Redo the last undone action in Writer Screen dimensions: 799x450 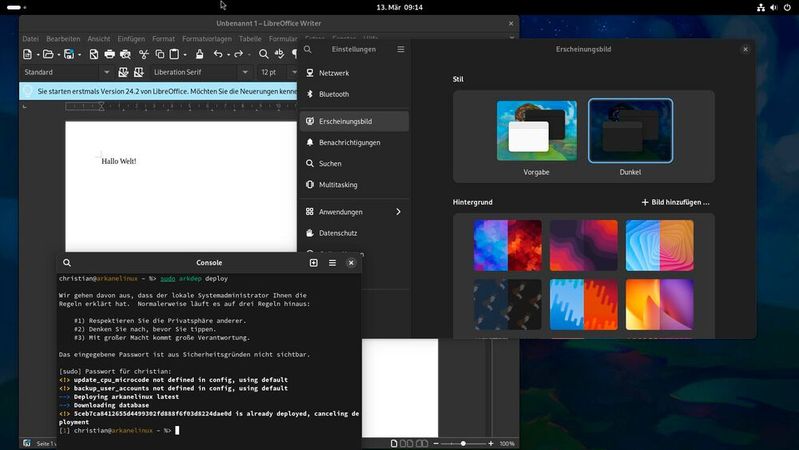238,54
